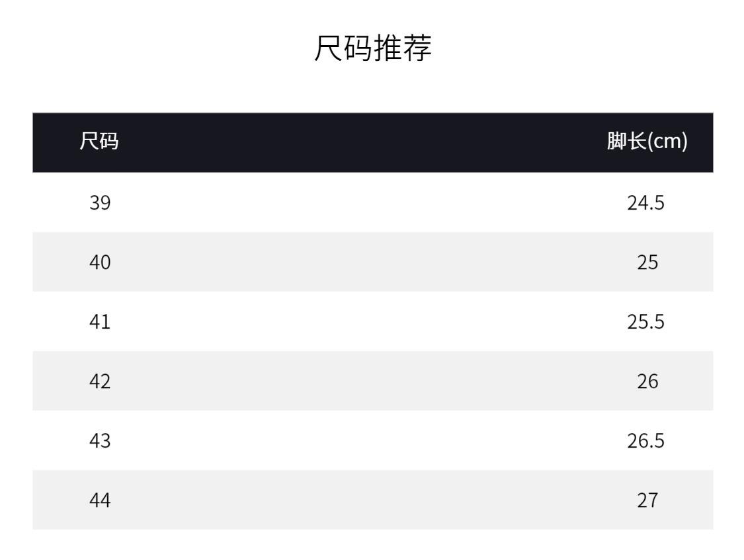Select size 40 in the table
Viewport: 744px width, 560px height.
click(100, 262)
